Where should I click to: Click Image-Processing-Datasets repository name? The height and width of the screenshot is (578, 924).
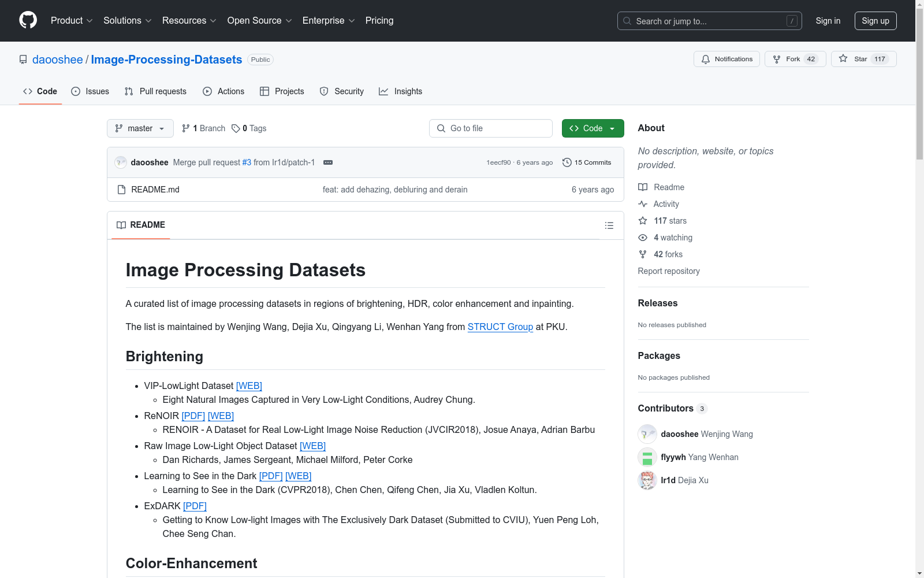pos(166,60)
